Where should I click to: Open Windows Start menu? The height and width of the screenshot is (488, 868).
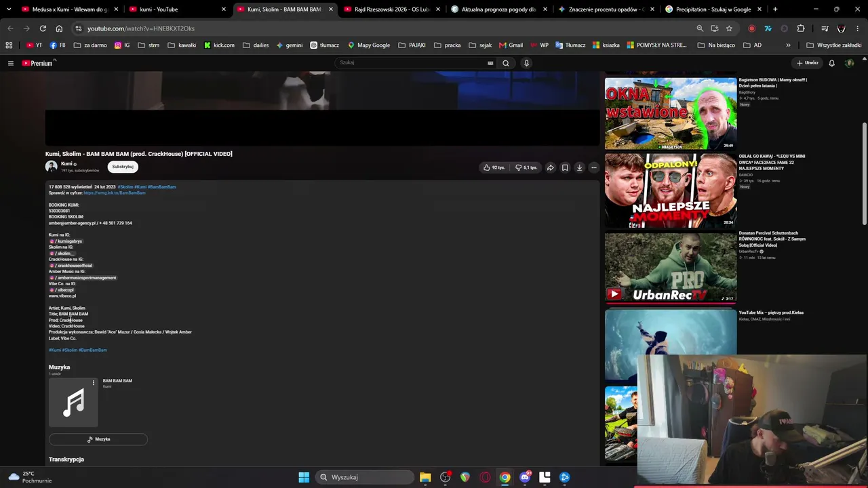pos(304,477)
